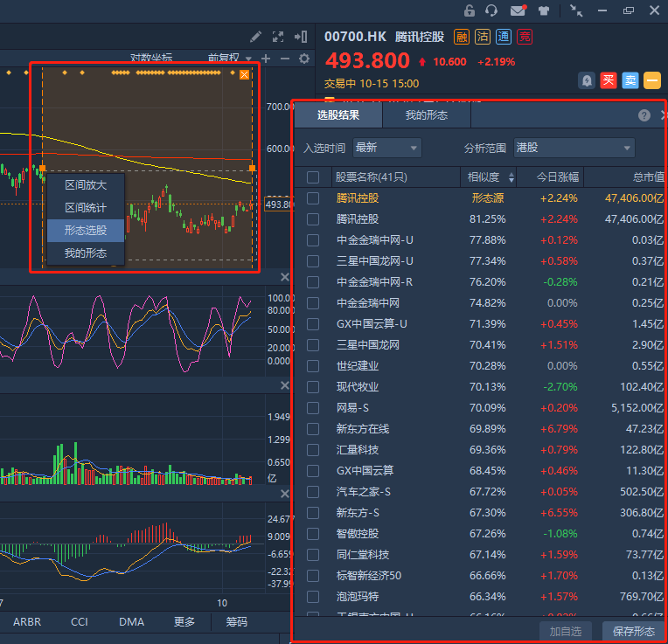Click left orange selection handle
Image resolution: width=668 pixels, height=644 pixels.
click(42, 168)
